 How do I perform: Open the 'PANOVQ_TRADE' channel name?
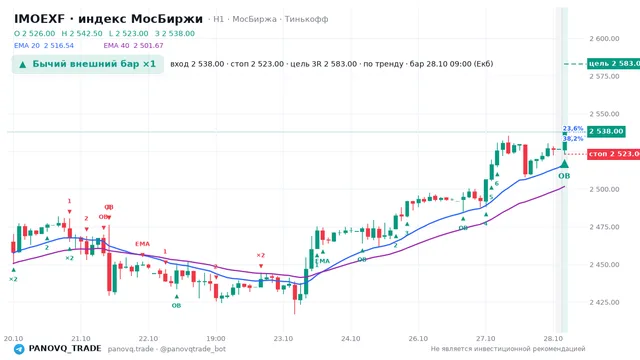(65, 349)
